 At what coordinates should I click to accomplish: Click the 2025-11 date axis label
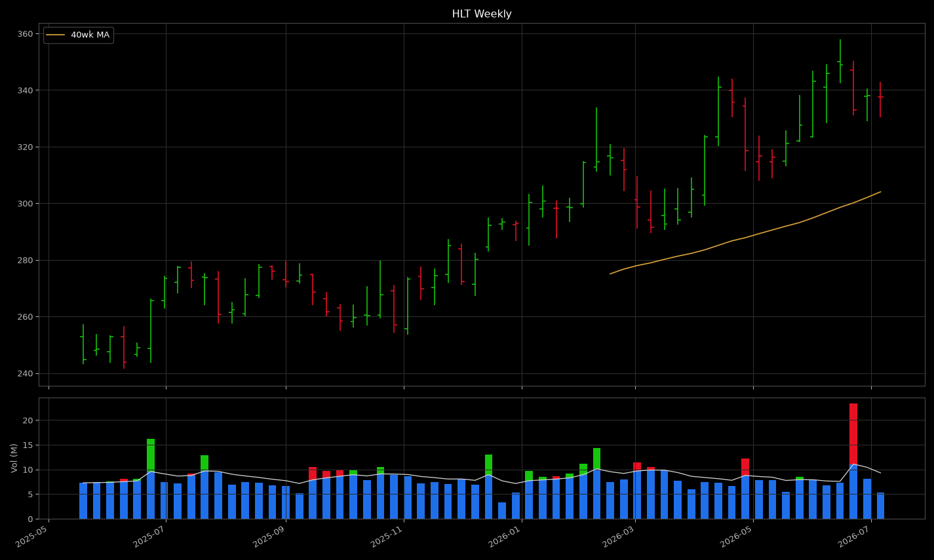coord(388,536)
